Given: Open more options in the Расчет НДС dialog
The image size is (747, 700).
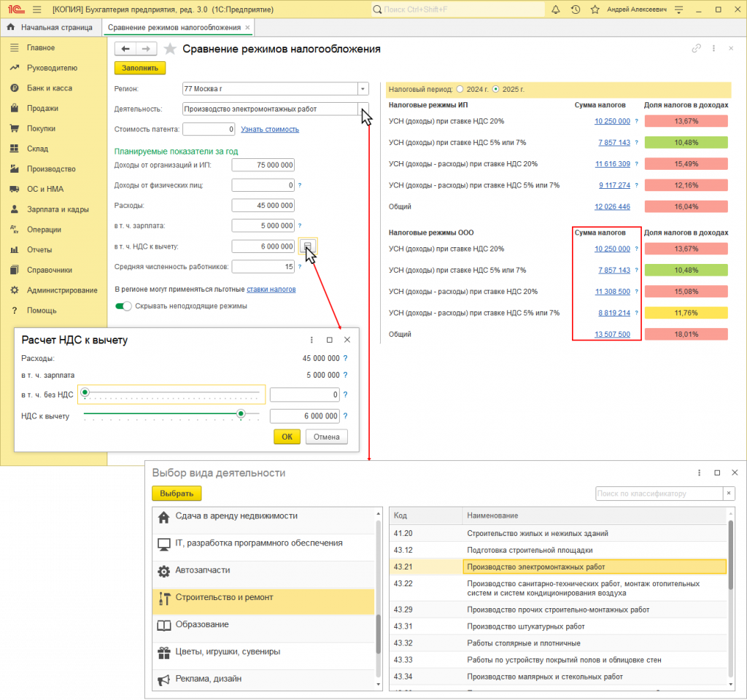Looking at the screenshot, I should (x=311, y=340).
